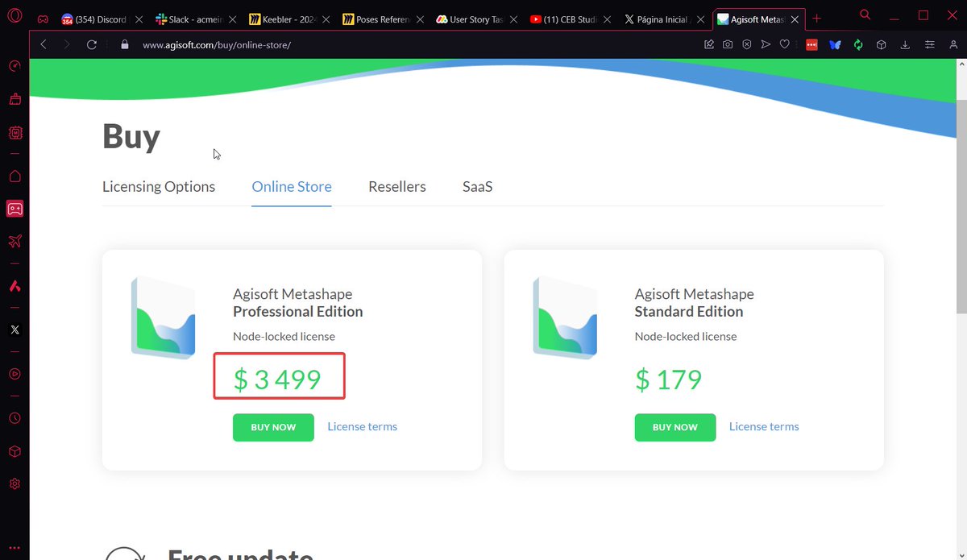Buy now Professional Edition
Image resolution: width=967 pixels, height=560 pixels.
273,427
